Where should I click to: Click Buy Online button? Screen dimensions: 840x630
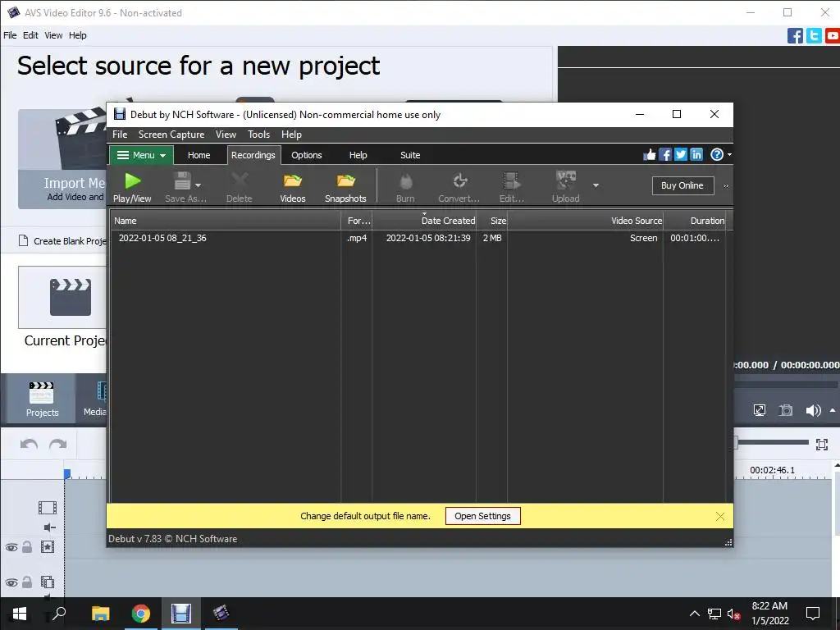[x=682, y=185]
